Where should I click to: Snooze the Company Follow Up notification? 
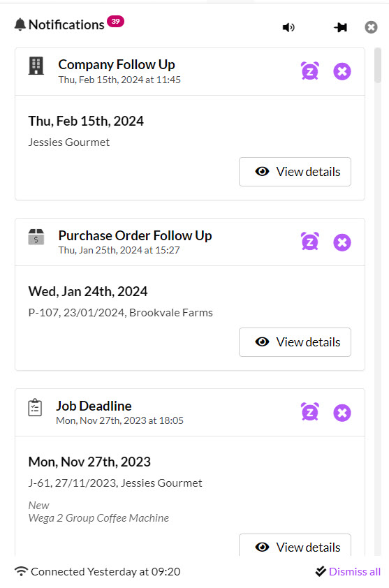point(310,71)
